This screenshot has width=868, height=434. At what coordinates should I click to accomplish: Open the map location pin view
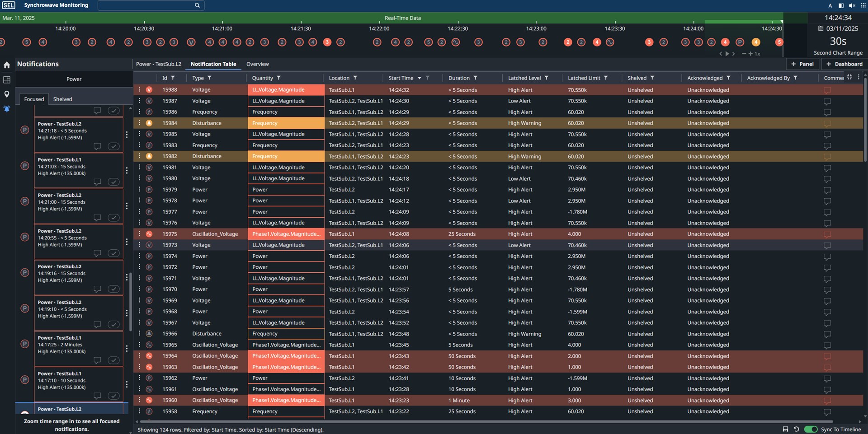(x=7, y=94)
